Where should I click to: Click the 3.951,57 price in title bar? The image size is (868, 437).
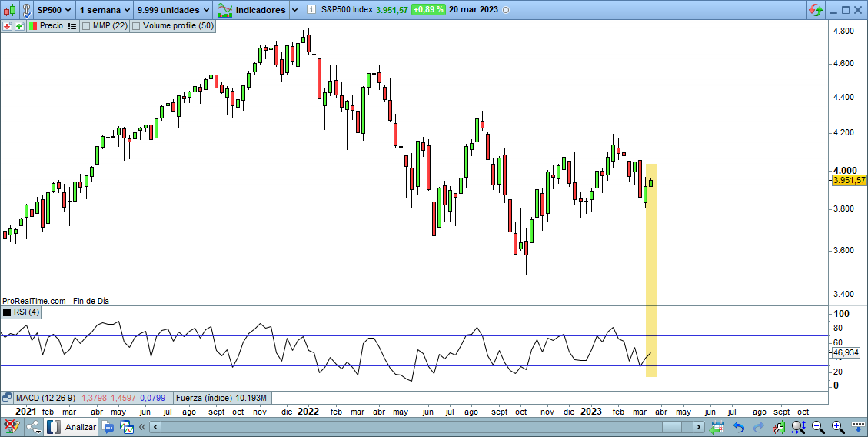pos(392,10)
